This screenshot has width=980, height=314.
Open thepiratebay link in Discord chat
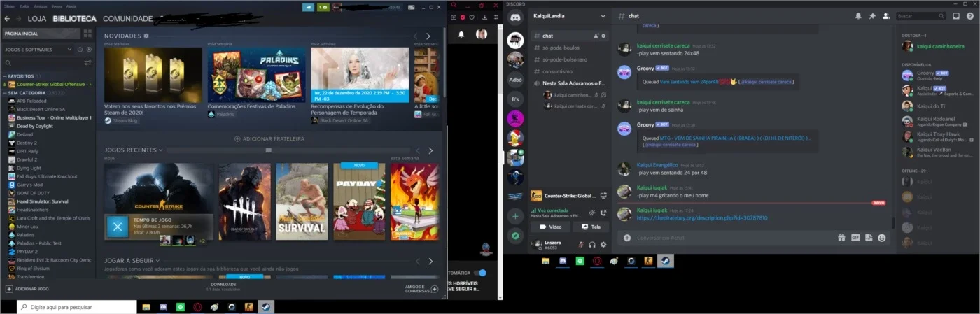pos(702,217)
